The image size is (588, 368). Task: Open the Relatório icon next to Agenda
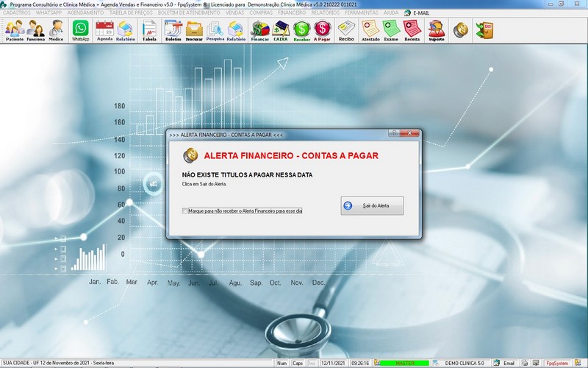[x=125, y=30]
